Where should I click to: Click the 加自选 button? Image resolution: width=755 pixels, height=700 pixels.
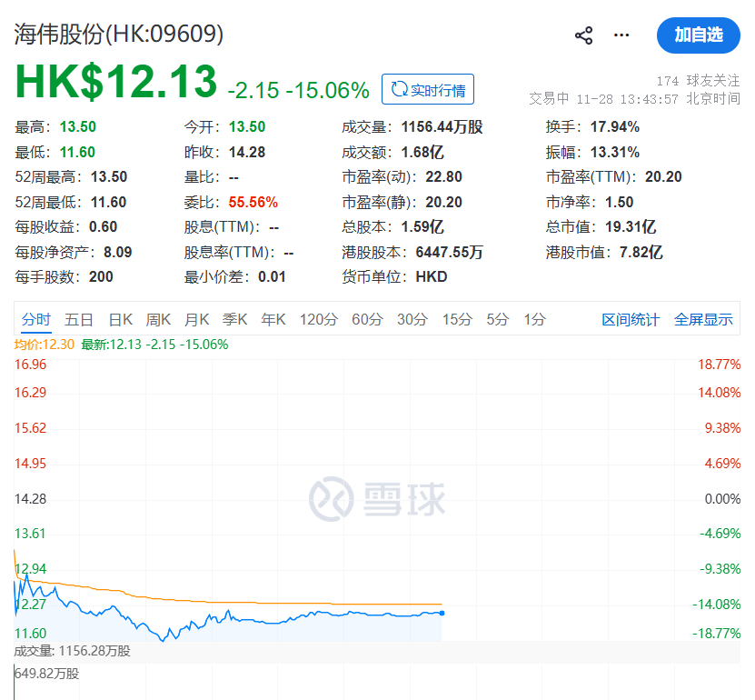click(698, 35)
